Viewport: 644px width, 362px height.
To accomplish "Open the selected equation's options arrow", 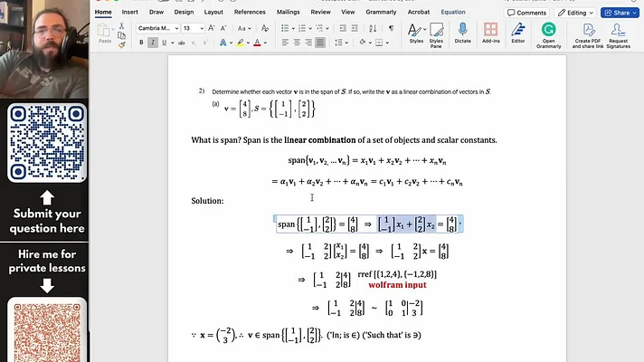I will coord(460,224).
